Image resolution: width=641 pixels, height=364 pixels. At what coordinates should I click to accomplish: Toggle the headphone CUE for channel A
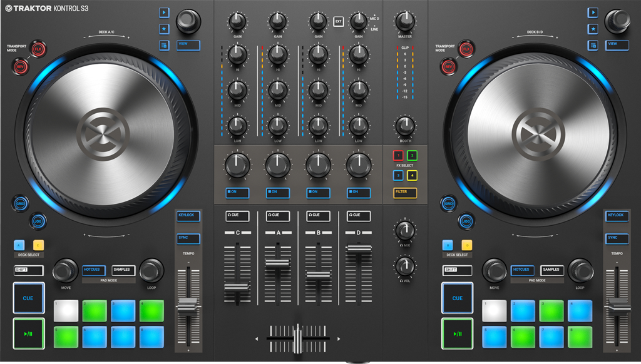click(277, 215)
